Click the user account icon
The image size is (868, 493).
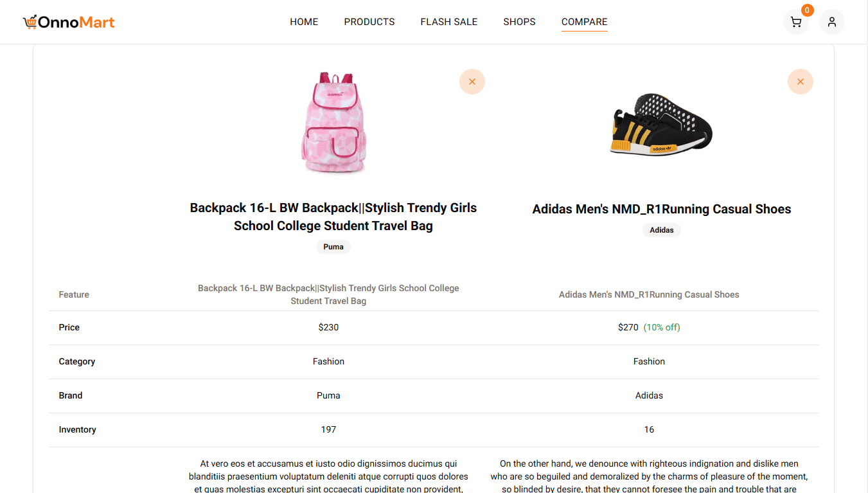pos(832,21)
